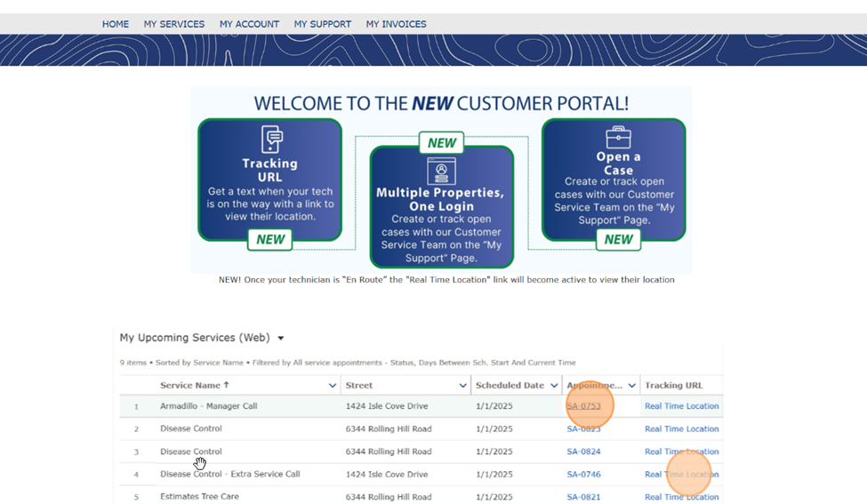
Task: Open the MY SERVICES menu item
Action: 174,24
